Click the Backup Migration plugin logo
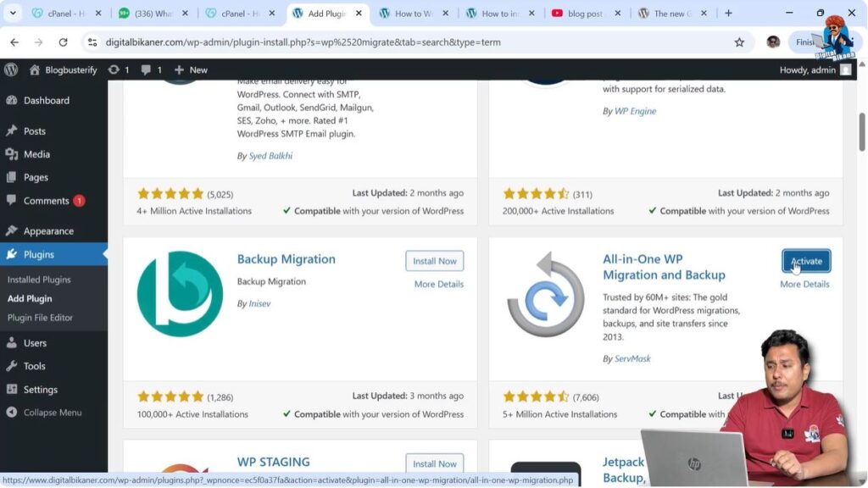 180,294
